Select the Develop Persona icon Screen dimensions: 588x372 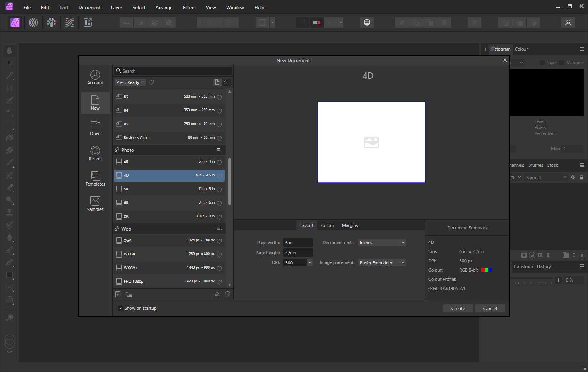(51, 22)
